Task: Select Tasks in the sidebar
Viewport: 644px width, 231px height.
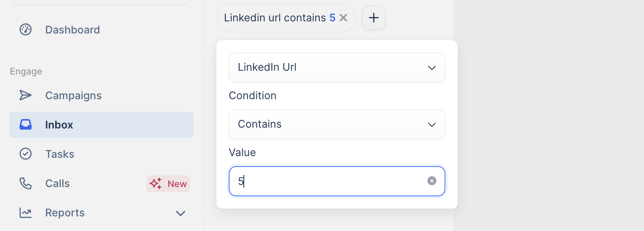Action: 60,154
